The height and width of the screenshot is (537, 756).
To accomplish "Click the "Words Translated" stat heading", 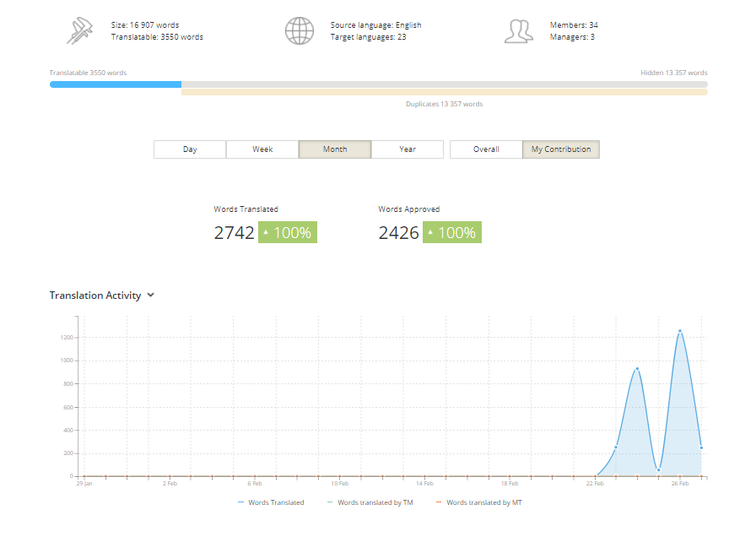I will [x=246, y=209].
